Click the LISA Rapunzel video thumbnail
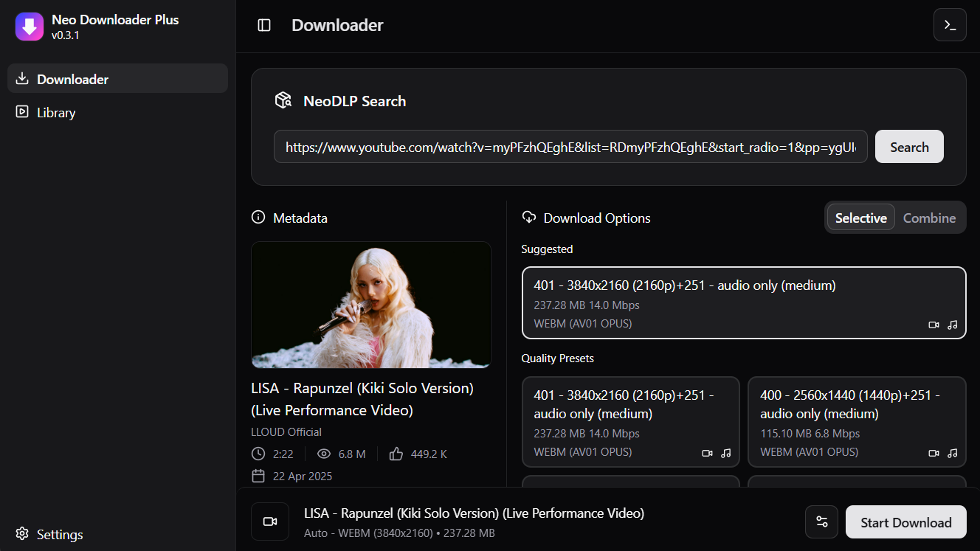Screen dimensions: 980x551 pos(370,305)
